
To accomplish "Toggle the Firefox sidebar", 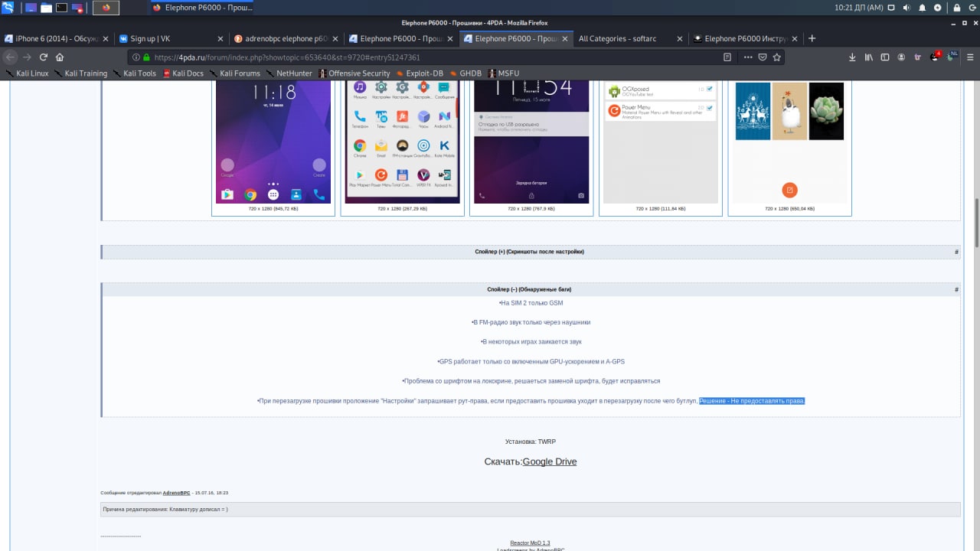I will pos(885,57).
